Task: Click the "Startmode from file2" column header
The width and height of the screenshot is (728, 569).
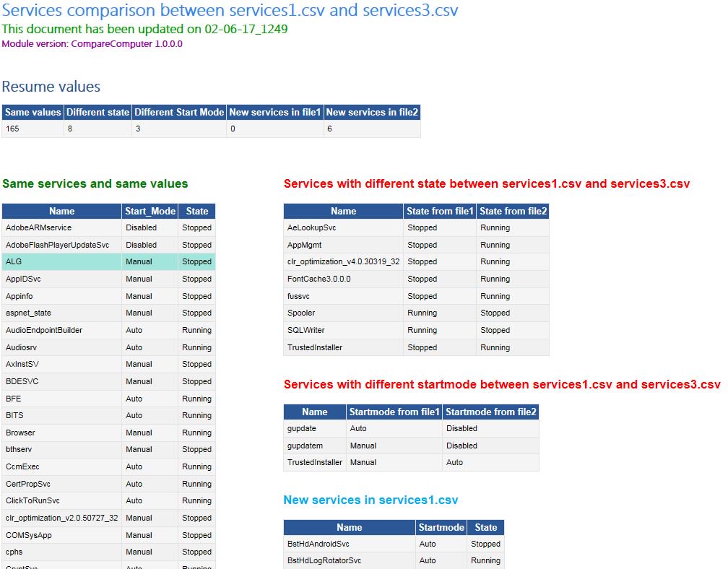Action: click(x=491, y=412)
